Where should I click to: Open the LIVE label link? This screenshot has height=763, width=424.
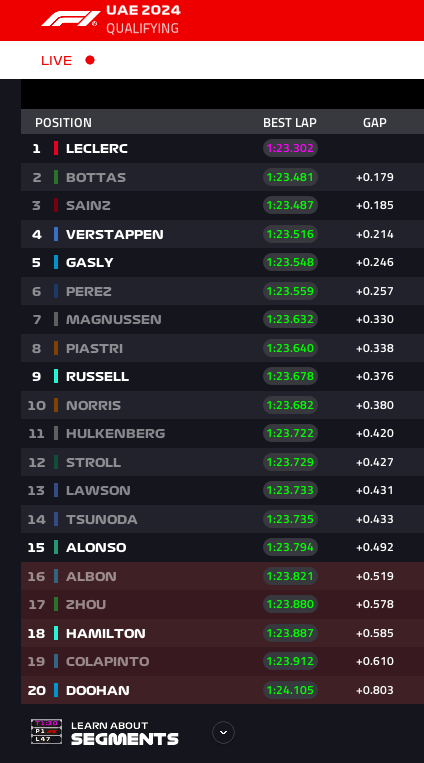coord(56,60)
